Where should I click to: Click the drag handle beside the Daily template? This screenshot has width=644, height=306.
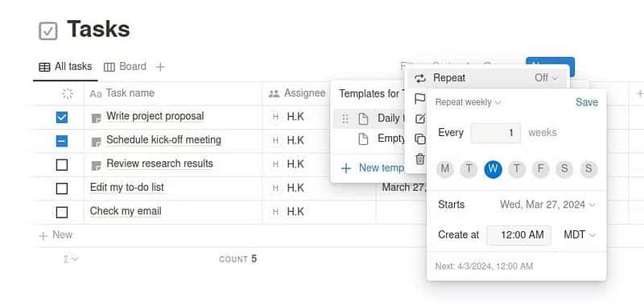coord(345,118)
